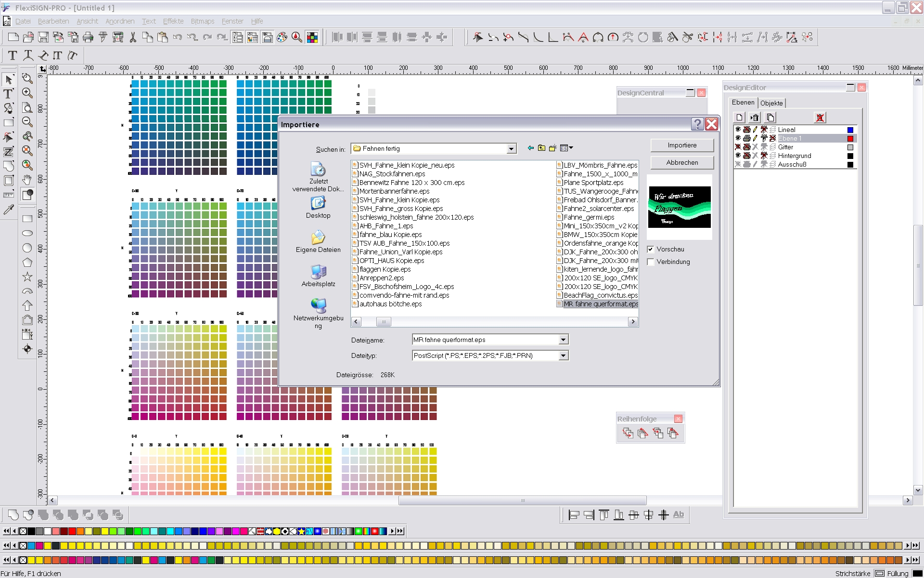Open the Effekte menu

tap(173, 21)
